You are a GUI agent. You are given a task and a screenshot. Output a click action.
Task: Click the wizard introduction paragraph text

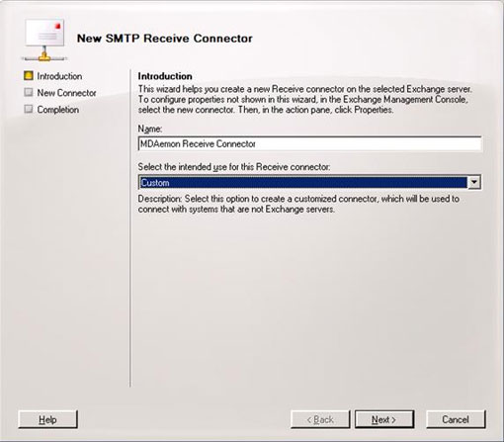305,99
